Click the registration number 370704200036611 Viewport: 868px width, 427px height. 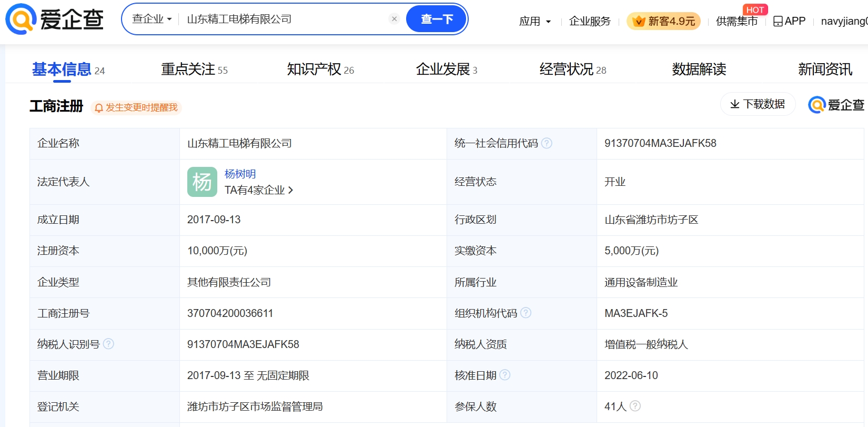point(230,313)
